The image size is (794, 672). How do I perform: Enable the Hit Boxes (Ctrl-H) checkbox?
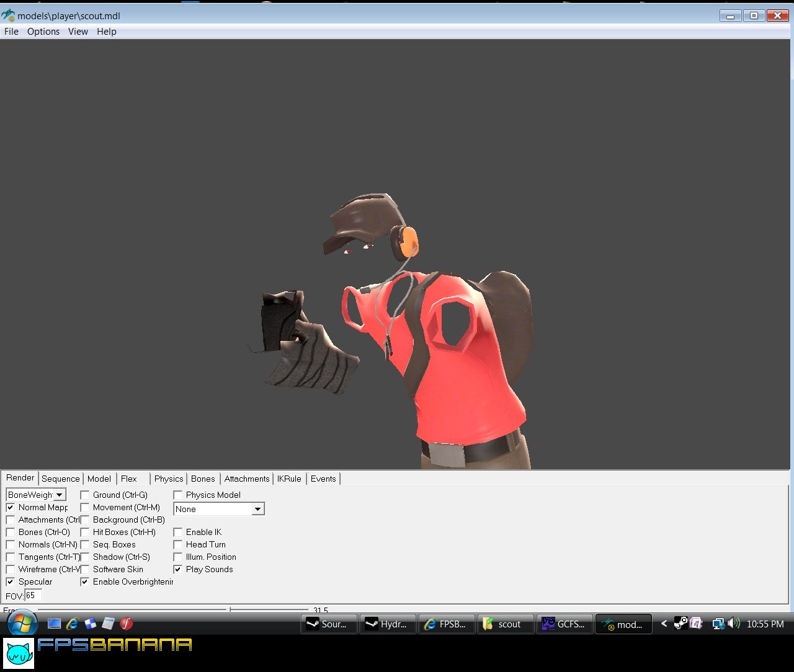[85, 532]
